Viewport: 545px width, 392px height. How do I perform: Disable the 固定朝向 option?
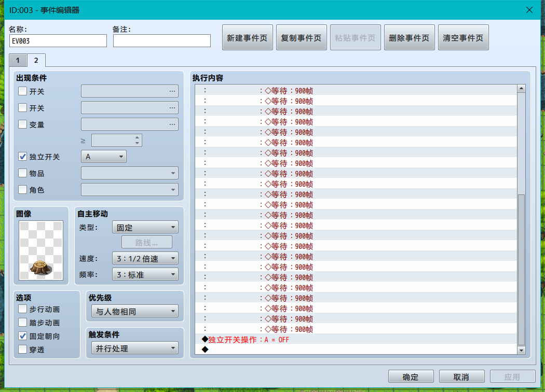point(23,336)
